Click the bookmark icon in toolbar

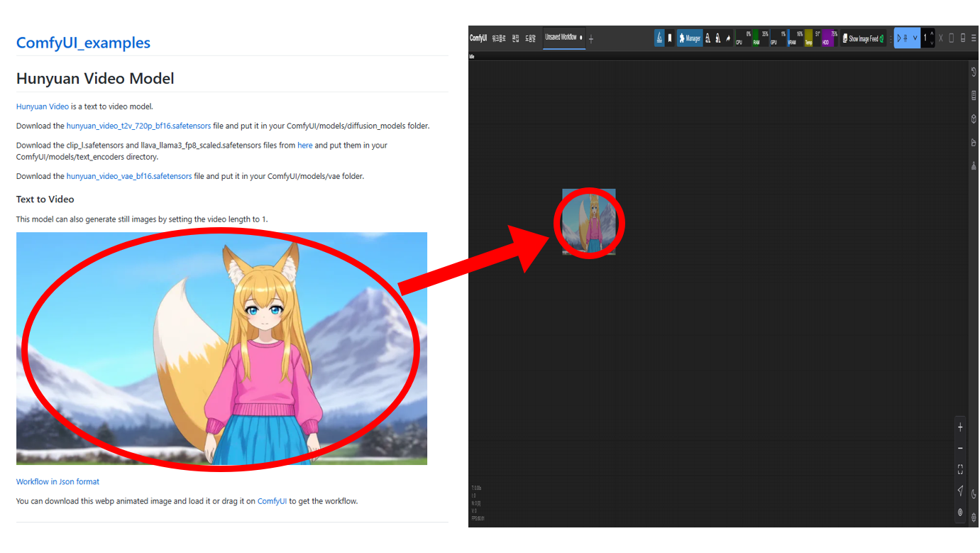670,38
